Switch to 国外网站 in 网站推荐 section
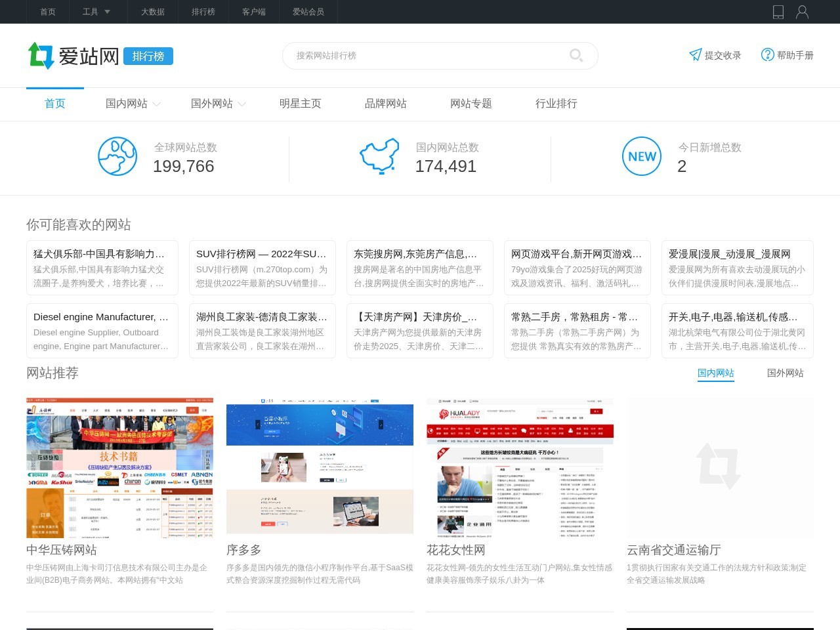The width and height of the screenshot is (840, 630). tap(785, 373)
